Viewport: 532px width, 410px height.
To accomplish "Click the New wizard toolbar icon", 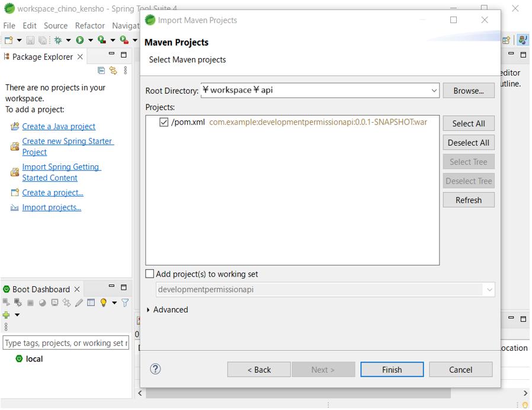I will tap(8, 40).
